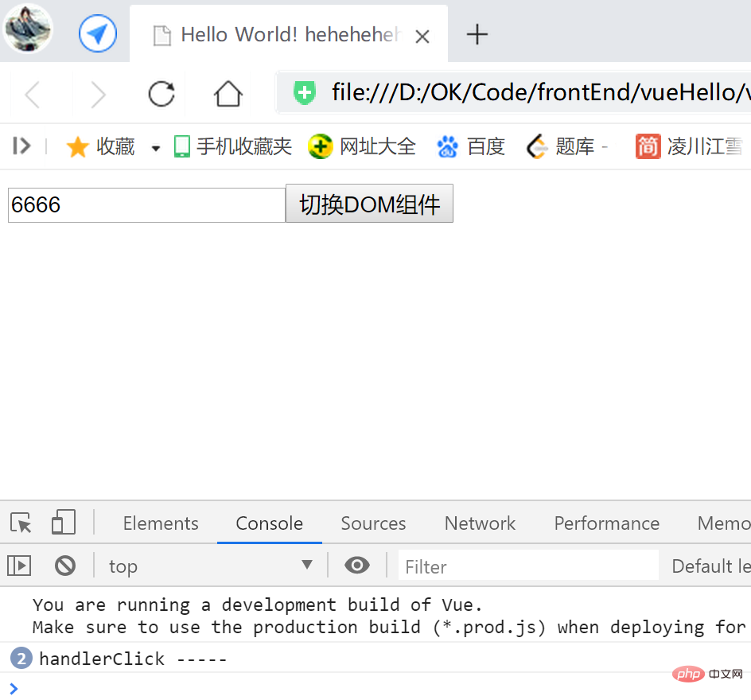The width and height of the screenshot is (751, 700).
Task: Clear the console messages
Action: click(x=65, y=565)
